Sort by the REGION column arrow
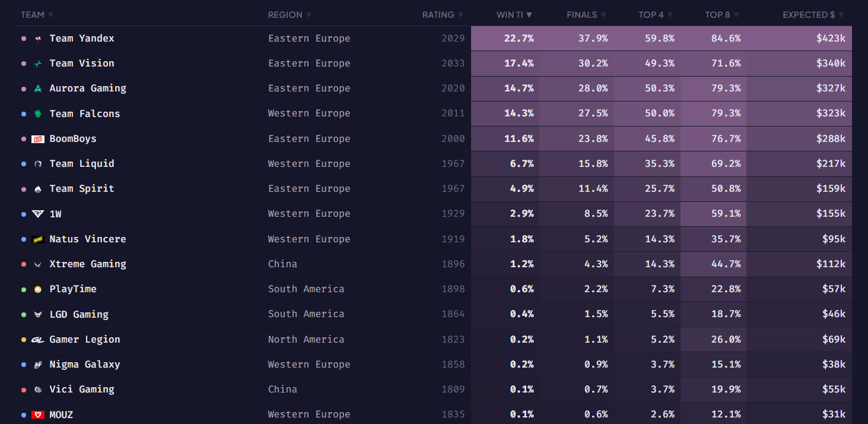Screen dimensions: 868x424 click(309, 15)
